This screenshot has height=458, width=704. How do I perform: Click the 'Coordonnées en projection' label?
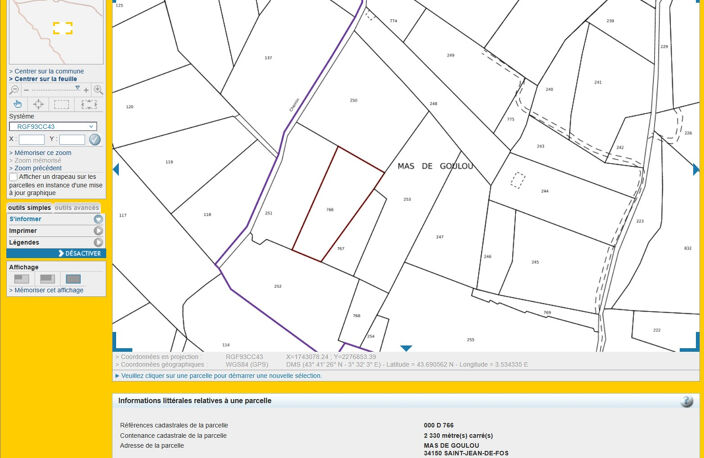(x=157, y=357)
